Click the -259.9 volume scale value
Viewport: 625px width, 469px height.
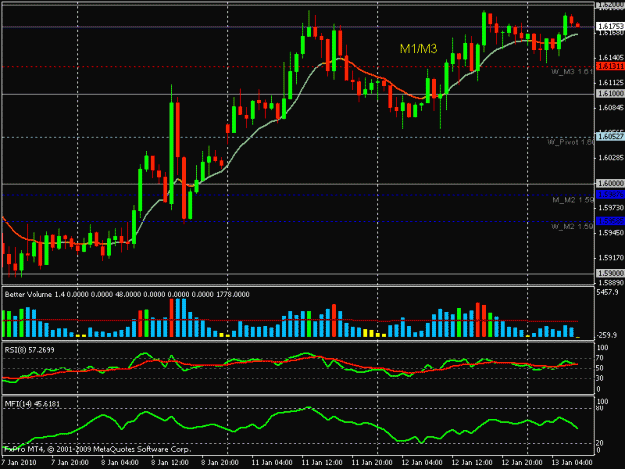pos(607,335)
